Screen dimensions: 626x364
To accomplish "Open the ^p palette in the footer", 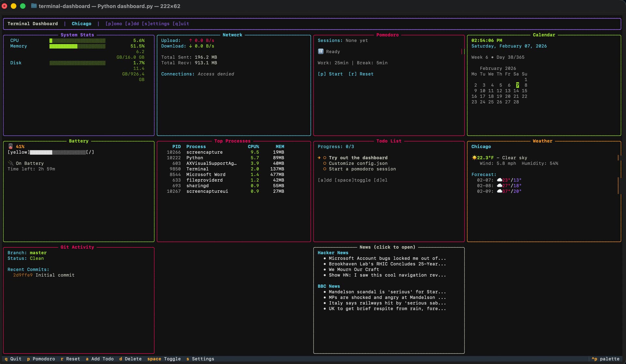I will (605, 359).
